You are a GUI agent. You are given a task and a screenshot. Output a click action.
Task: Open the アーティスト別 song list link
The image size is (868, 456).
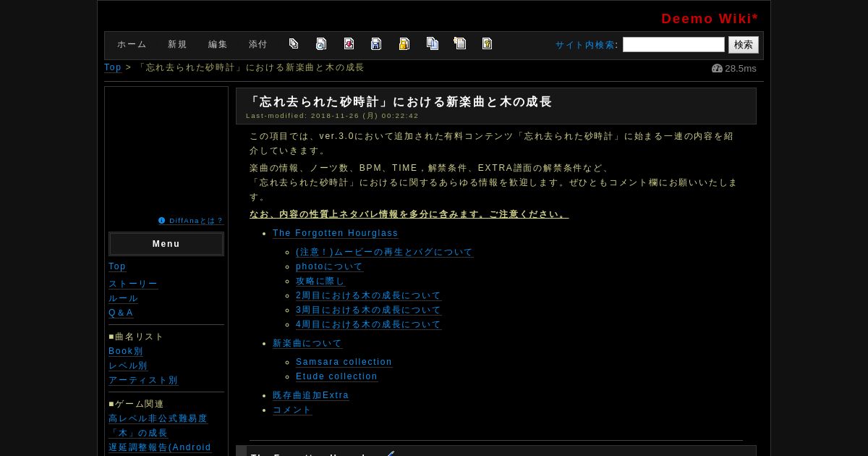(x=143, y=380)
